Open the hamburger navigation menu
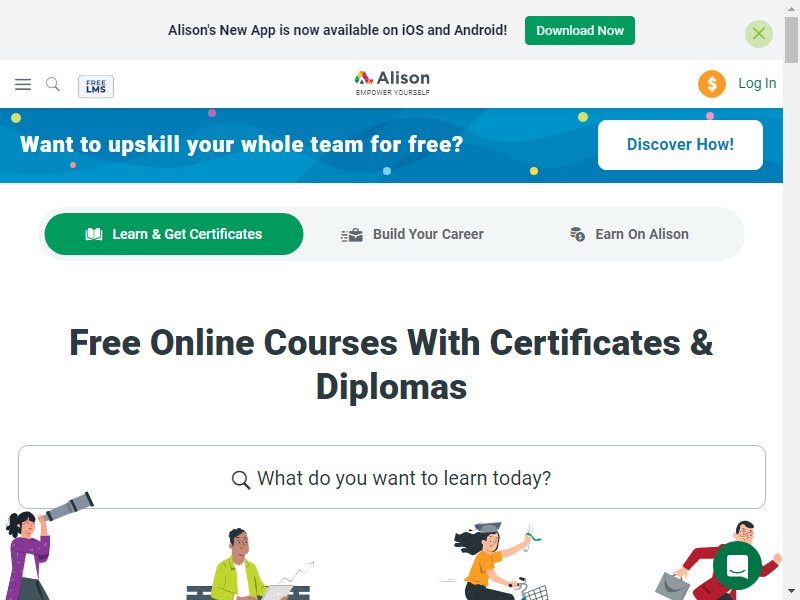This screenshot has height=600, width=800. point(23,84)
